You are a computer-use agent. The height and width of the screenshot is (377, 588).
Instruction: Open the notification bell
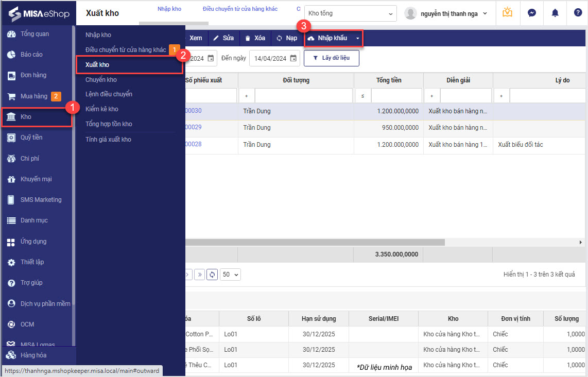(x=555, y=13)
